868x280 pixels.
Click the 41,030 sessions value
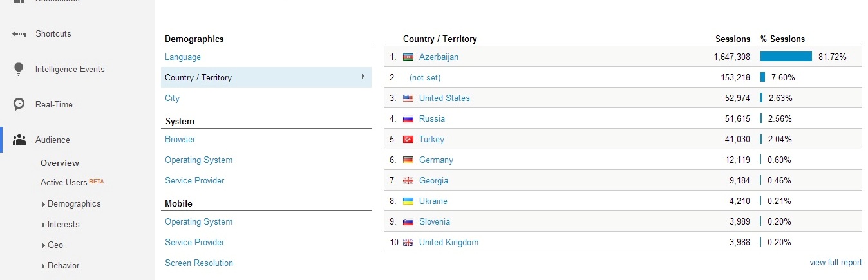click(737, 139)
